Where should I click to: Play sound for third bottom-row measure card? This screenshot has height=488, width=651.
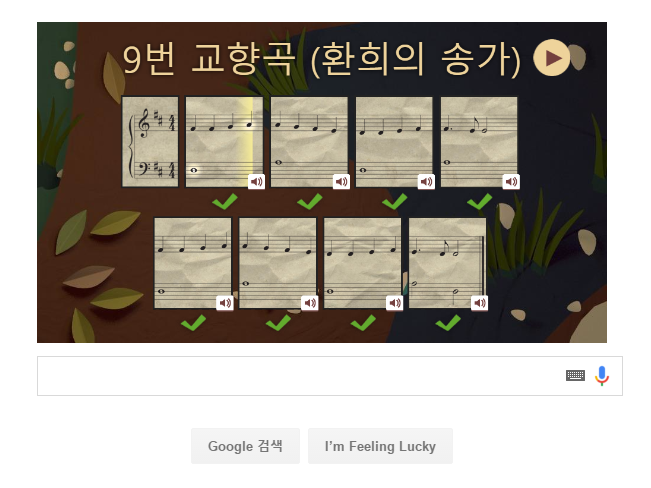coord(395,303)
